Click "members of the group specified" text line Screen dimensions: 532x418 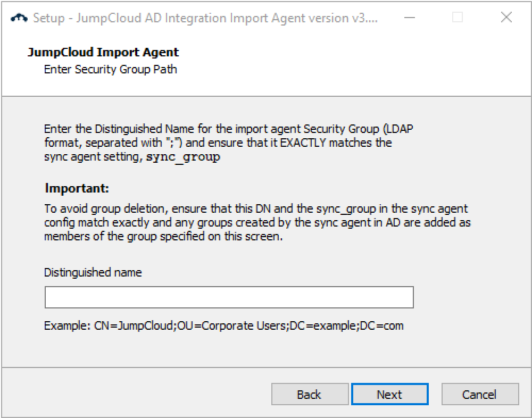[x=163, y=237]
